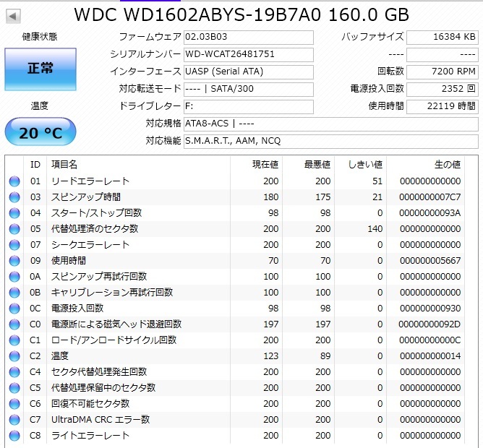Click the 項目名 column header
Viewport: 483px width, 448px height.
tap(64, 165)
